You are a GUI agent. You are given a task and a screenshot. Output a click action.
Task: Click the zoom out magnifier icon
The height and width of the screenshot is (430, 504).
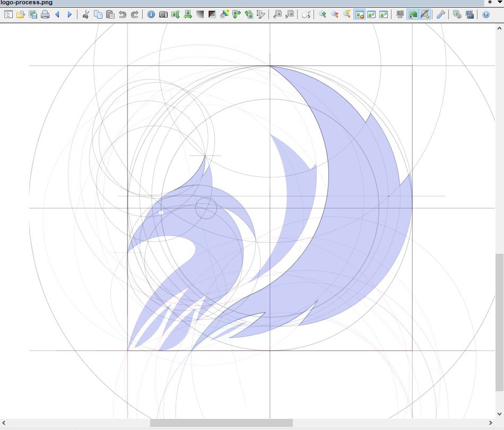pyautogui.click(x=335, y=14)
